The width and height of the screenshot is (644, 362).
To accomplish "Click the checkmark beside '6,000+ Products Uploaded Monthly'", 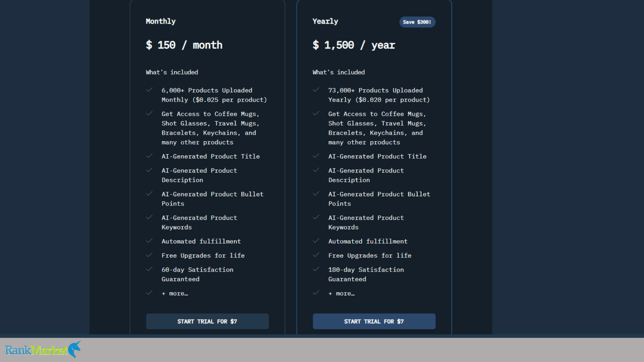I will [x=149, y=90].
